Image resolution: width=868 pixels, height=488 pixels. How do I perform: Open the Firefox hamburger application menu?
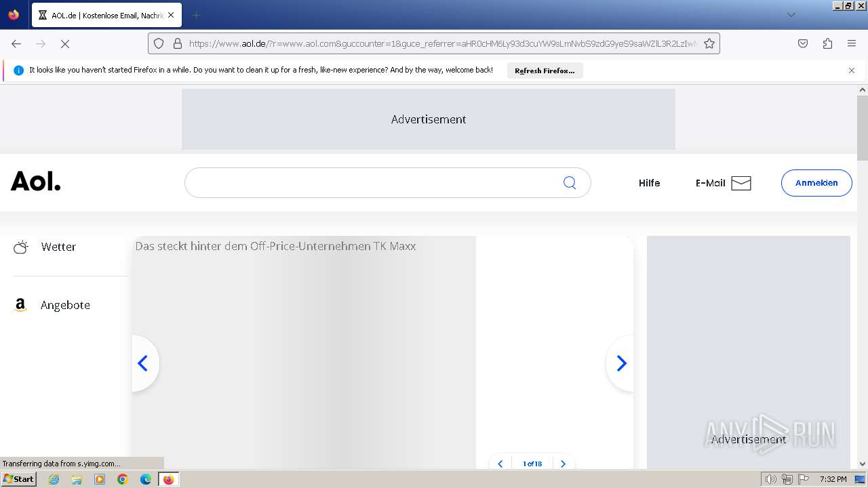852,43
